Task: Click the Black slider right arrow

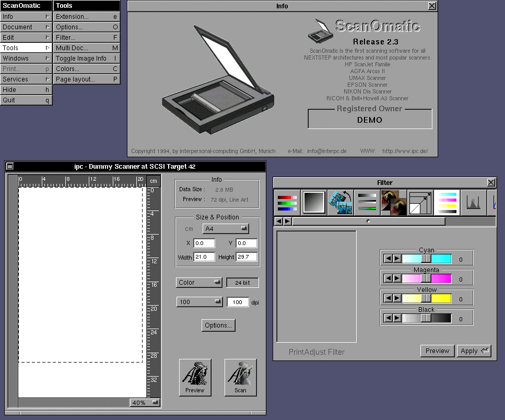Action: pos(397,319)
